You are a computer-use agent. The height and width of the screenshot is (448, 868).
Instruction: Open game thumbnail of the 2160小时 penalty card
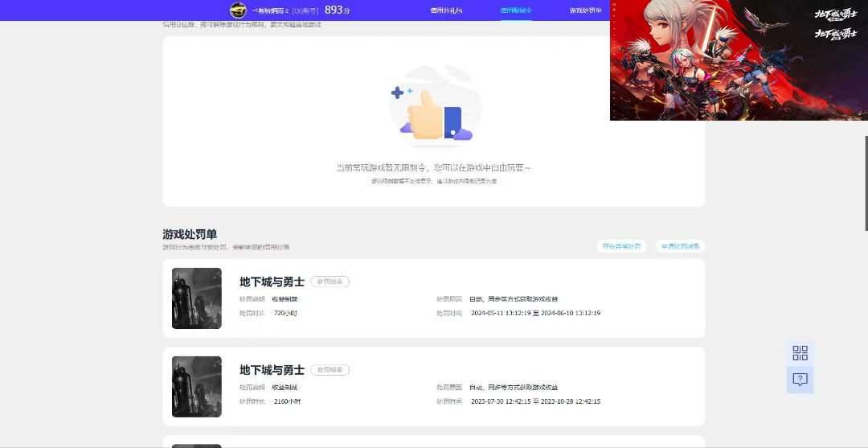197,387
